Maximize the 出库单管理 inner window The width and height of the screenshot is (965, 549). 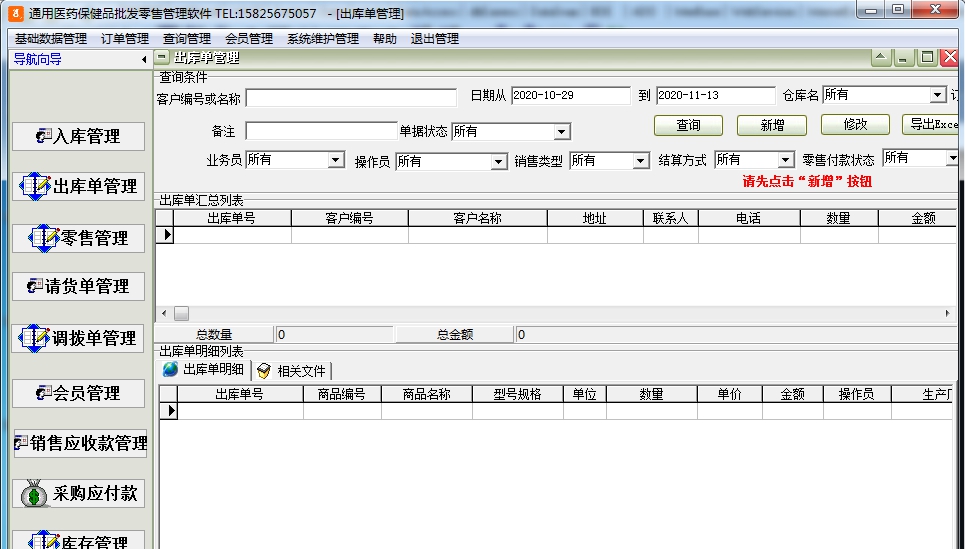point(926,58)
